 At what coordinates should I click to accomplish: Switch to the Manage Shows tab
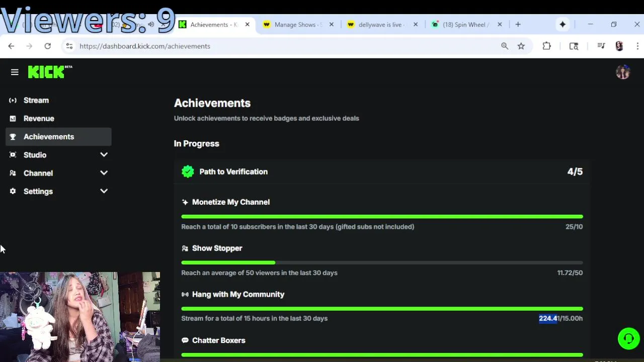coord(298,25)
